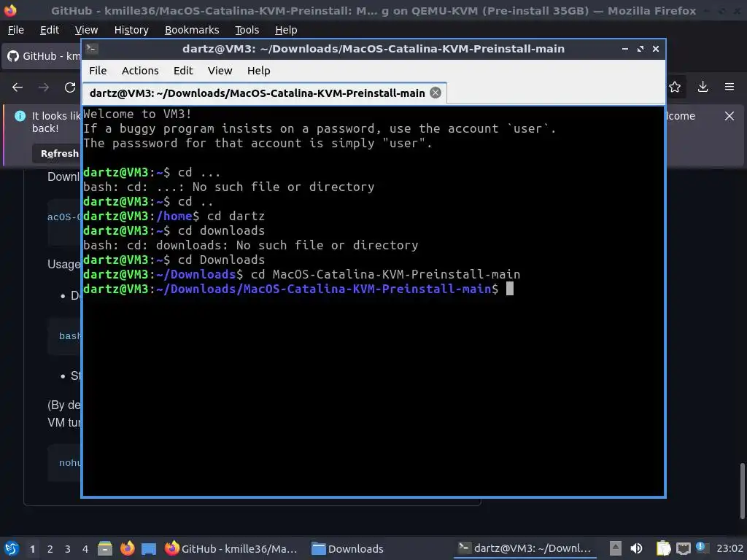Bookmark this page with the star icon
This screenshot has height=560, width=747.
pyautogui.click(x=675, y=87)
